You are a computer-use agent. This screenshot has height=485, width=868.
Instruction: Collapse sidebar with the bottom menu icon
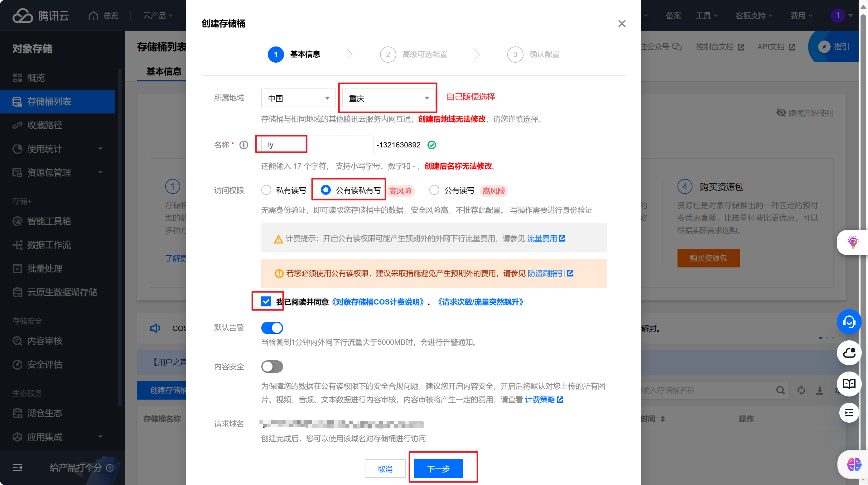click(x=17, y=468)
